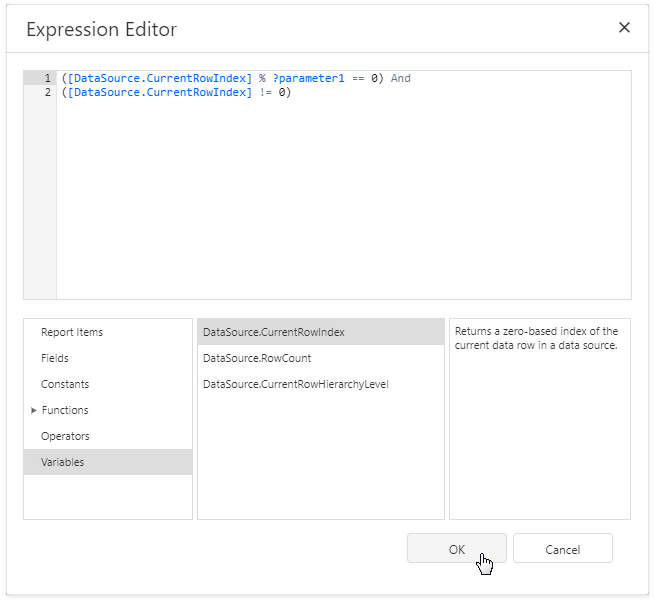Pick DataSource.CurrentRowHierarchyLevel variable
The width and height of the screenshot is (655, 603).
pyautogui.click(x=321, y=384)
